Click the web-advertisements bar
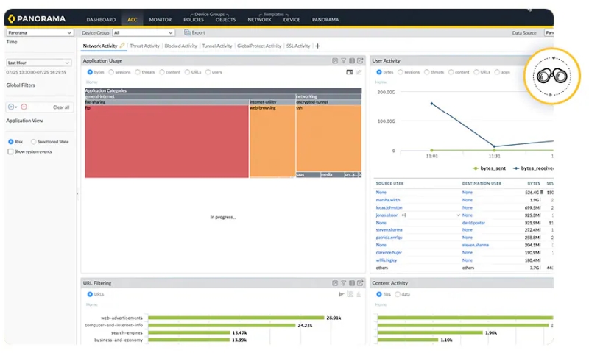This screenshot has height=364, width=589. (236, 318)
